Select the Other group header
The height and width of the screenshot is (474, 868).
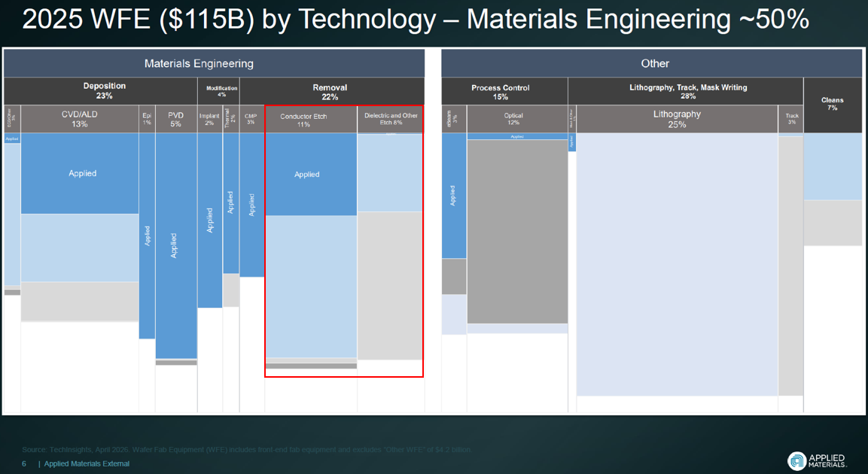tap(651, 63)
